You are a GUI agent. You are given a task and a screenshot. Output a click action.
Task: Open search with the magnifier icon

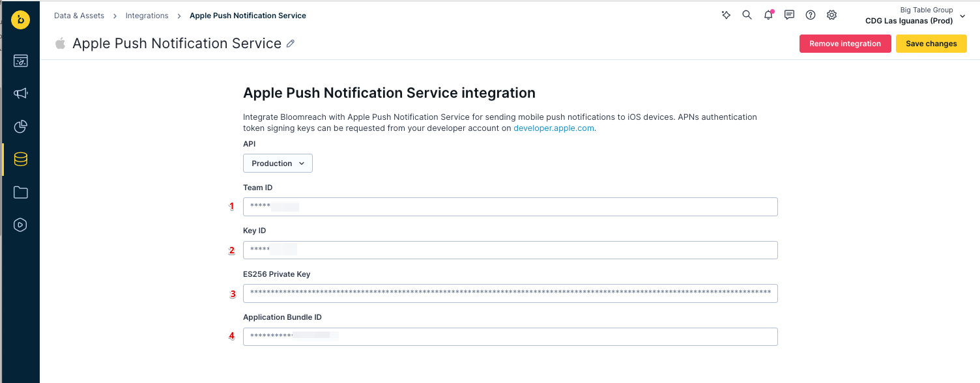pos(747,15)
